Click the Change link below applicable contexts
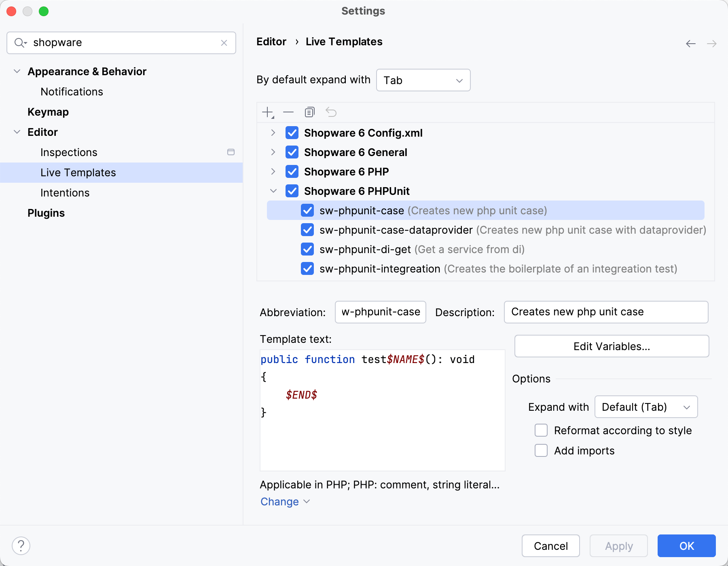 point(280,501)
